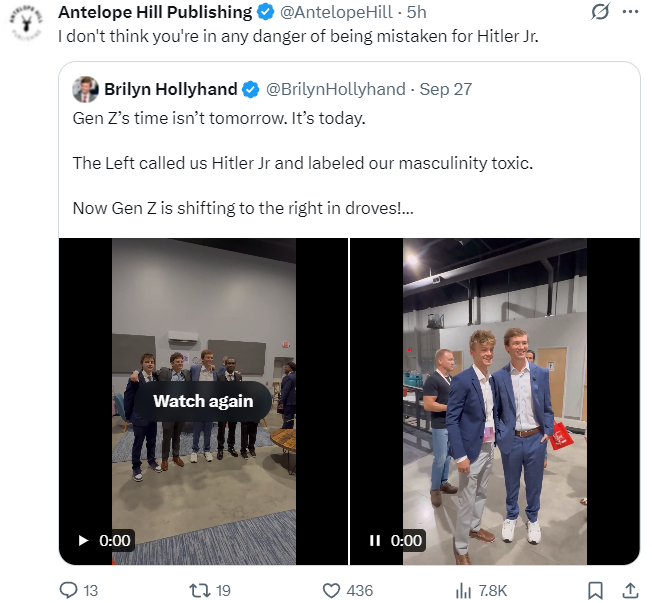Open the three-dot more options menu
This screenshot has width=652, height=603.
630,13
